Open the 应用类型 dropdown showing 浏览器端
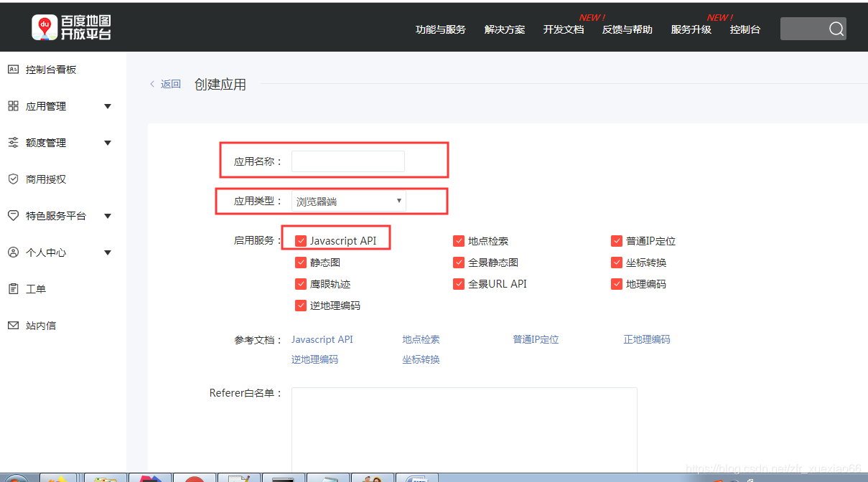868x482 pixels. pos(349,202)
